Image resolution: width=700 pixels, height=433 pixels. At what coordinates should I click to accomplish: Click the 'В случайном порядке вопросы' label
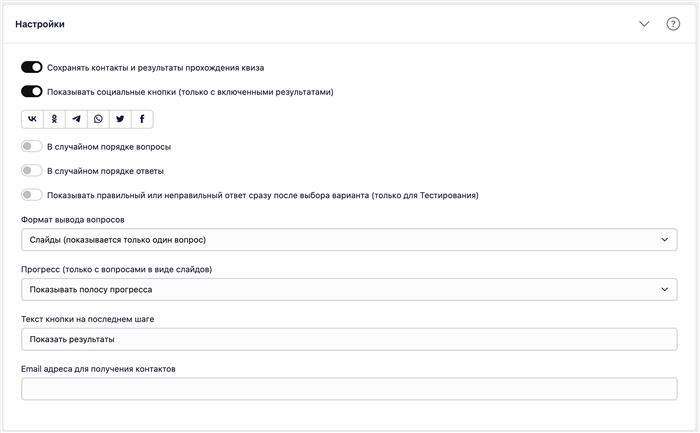tap(109, 147)
